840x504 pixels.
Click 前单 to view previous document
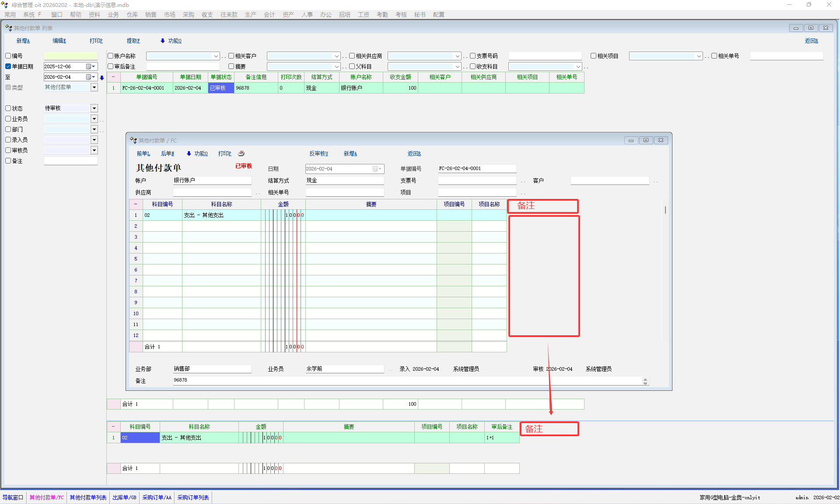[x=143, y=153]
